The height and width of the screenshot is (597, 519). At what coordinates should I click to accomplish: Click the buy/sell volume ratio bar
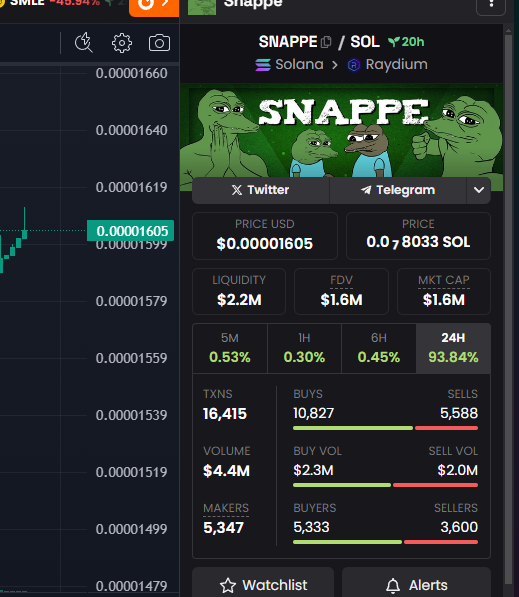pos(385,485)
